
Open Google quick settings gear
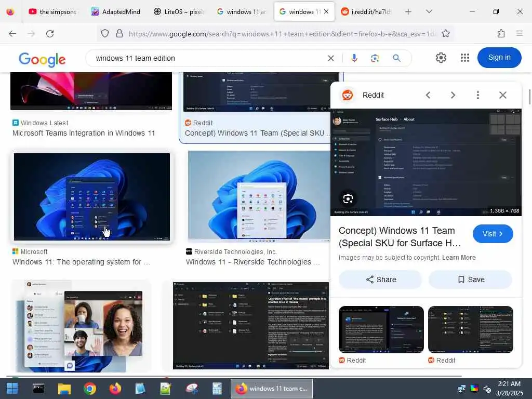point(441,58)
